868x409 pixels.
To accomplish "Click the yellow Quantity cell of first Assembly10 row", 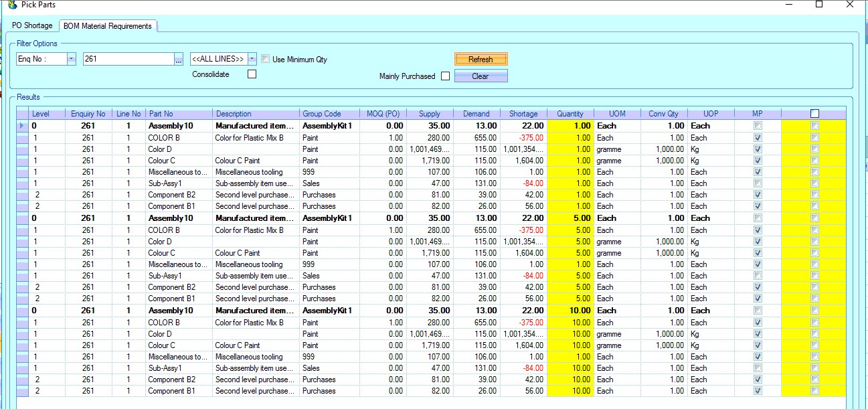I will (x=570, y=126).
